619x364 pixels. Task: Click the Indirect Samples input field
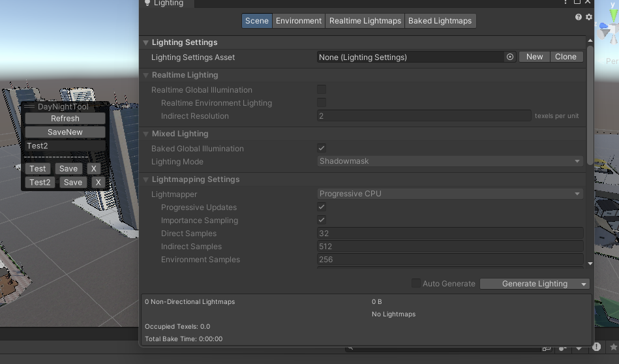(x=450, y=247)
